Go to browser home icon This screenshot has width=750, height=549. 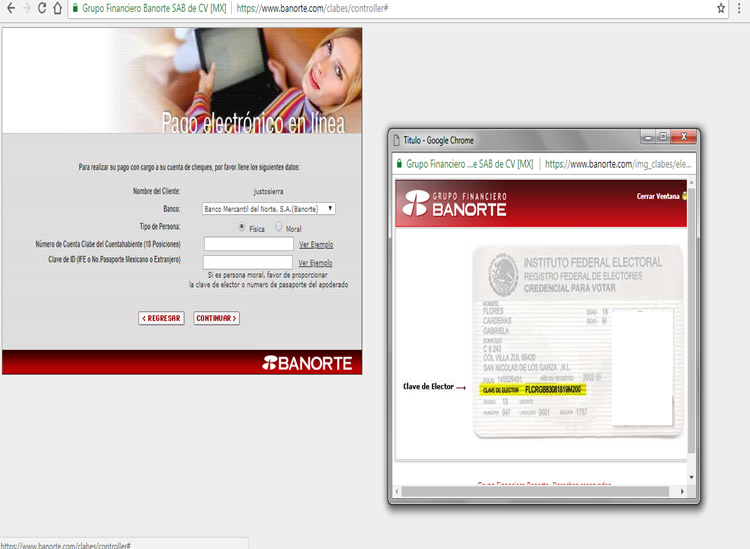pyautogui.click(x=57, y=8)
